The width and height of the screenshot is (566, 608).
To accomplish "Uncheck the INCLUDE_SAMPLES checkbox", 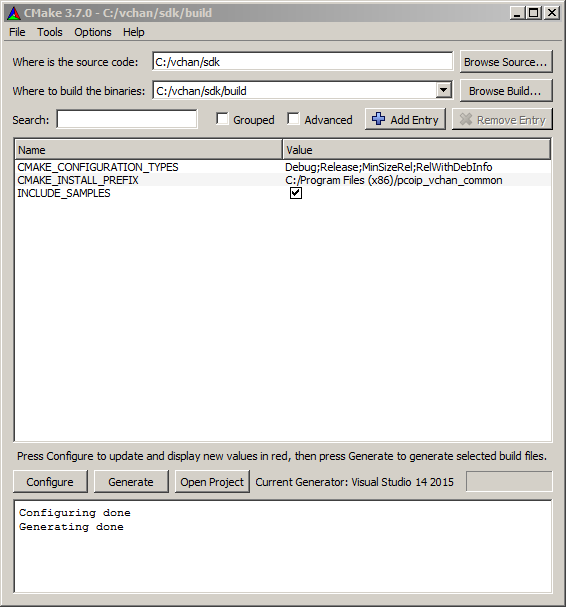I will click(296, 193).
